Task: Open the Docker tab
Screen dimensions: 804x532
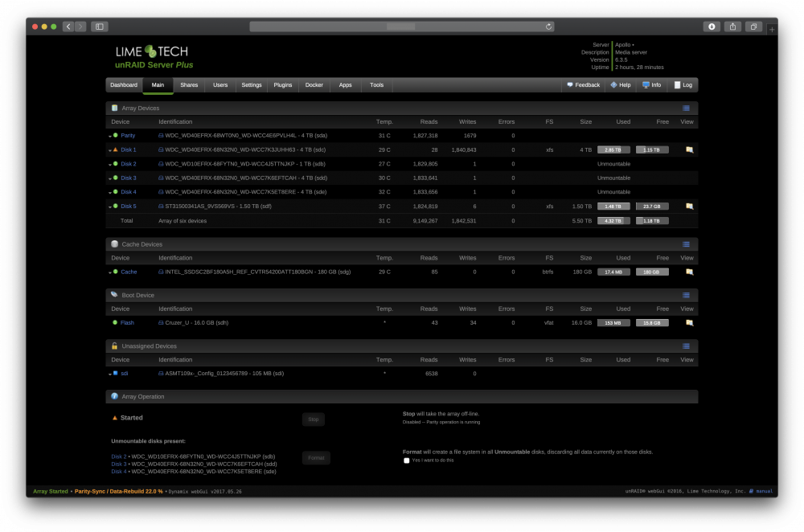Action: pyautogui.click(x=314, y=85)
